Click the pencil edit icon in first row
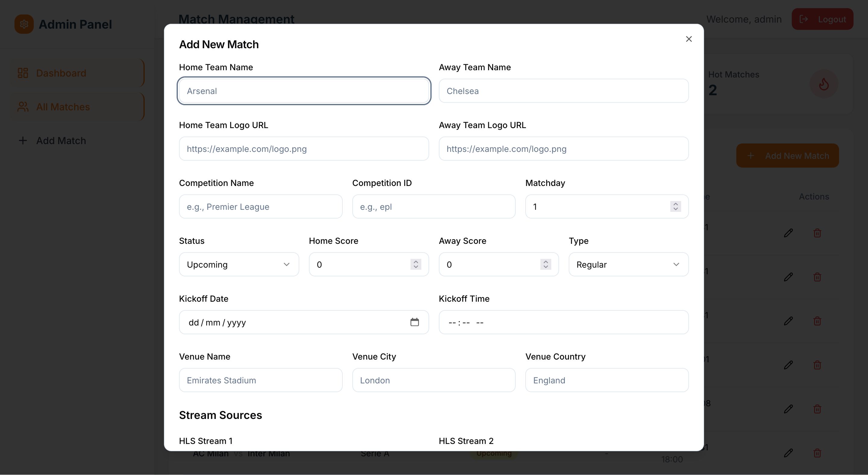The height and width of the screenshot is (475, 868). tap(788, 233)
